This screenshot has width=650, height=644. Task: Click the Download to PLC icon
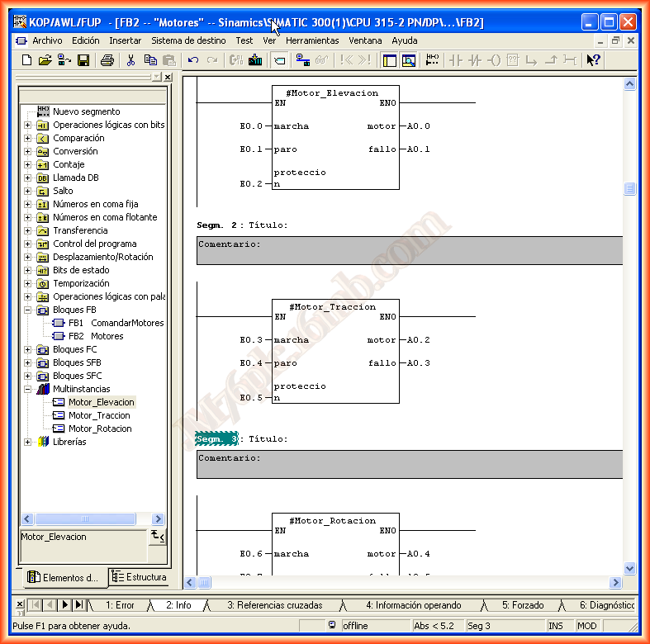[255, 59]
